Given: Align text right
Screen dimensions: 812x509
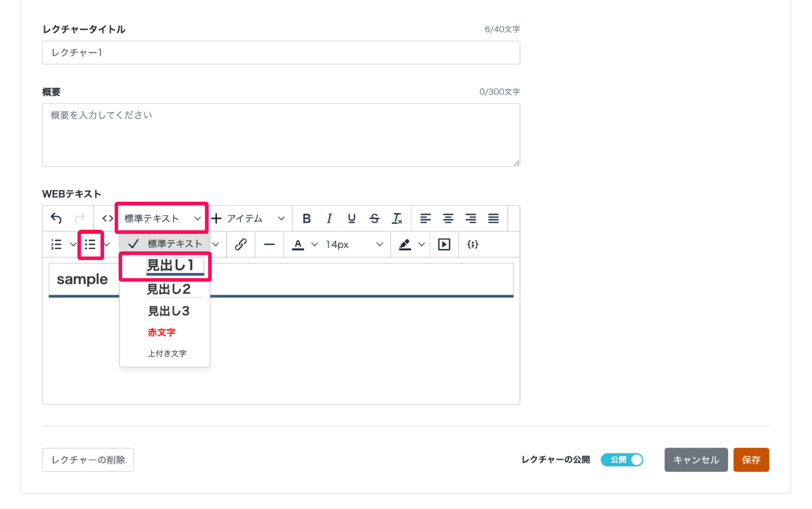Looking at the screenshot, I should pyautogui.click(x=471, y=218).
